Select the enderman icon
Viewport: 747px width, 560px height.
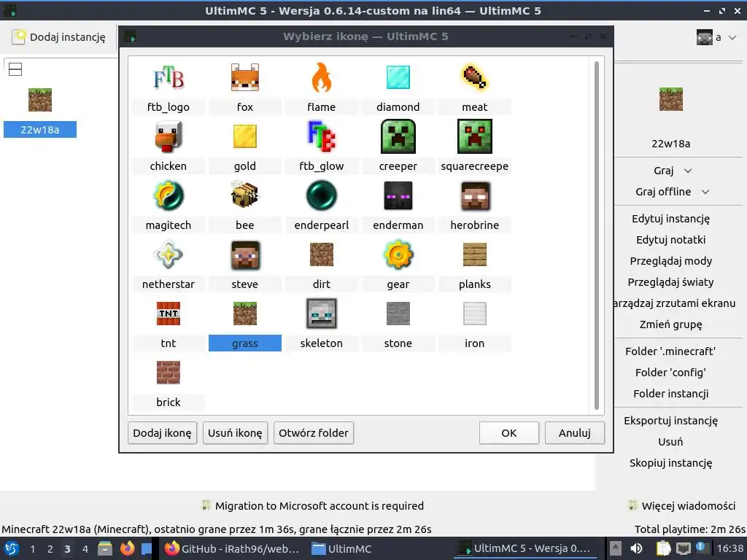pyautogui.click(x=398, y=195)
